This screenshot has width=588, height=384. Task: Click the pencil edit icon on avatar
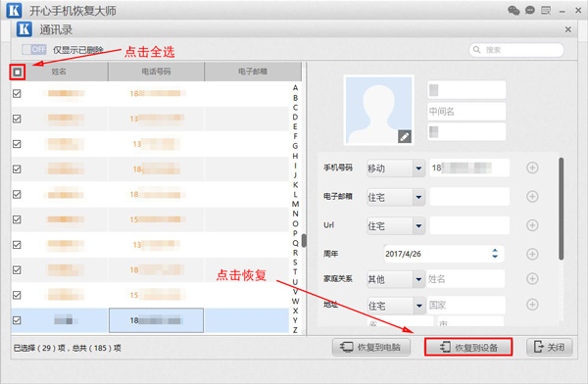[x=404, y=136]
